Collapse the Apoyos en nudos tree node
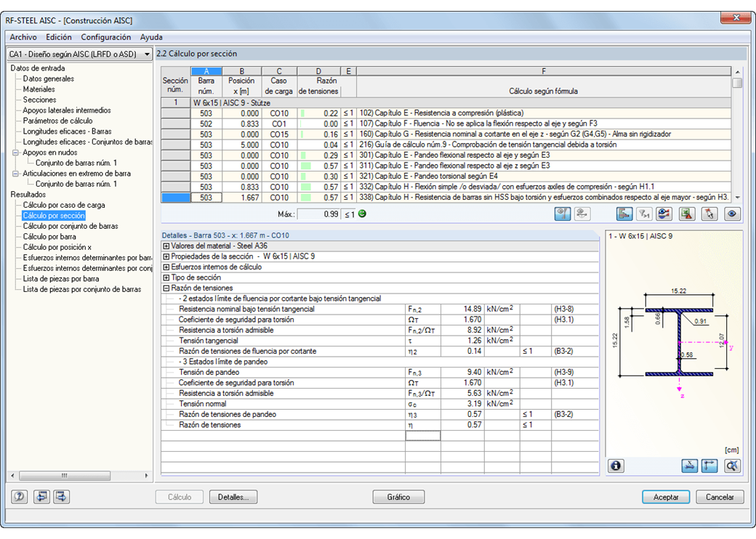Viewport: 756px width, 539px height. click(x=15, y=153)
